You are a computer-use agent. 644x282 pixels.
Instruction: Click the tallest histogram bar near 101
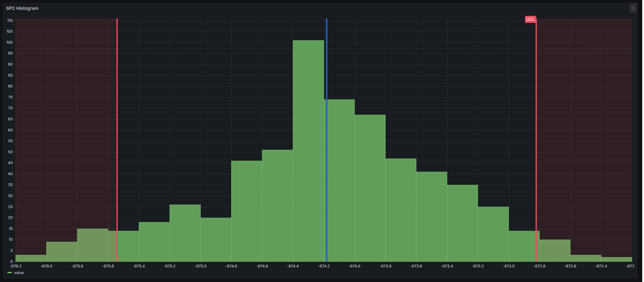point(308,151)
